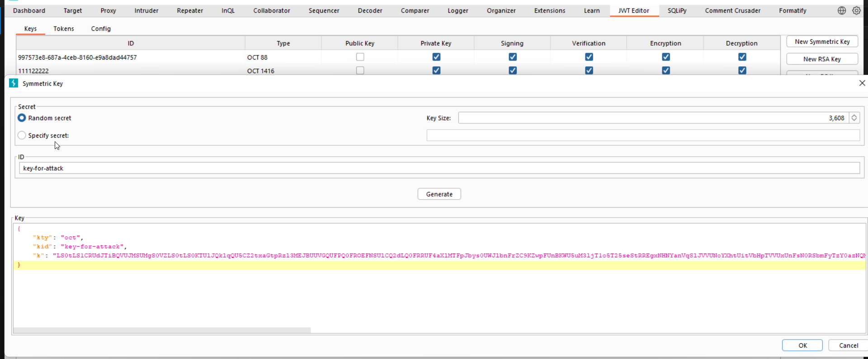868x359 pixels.
Task: Confirm the key with OK
Action: [x=802, y=345]
